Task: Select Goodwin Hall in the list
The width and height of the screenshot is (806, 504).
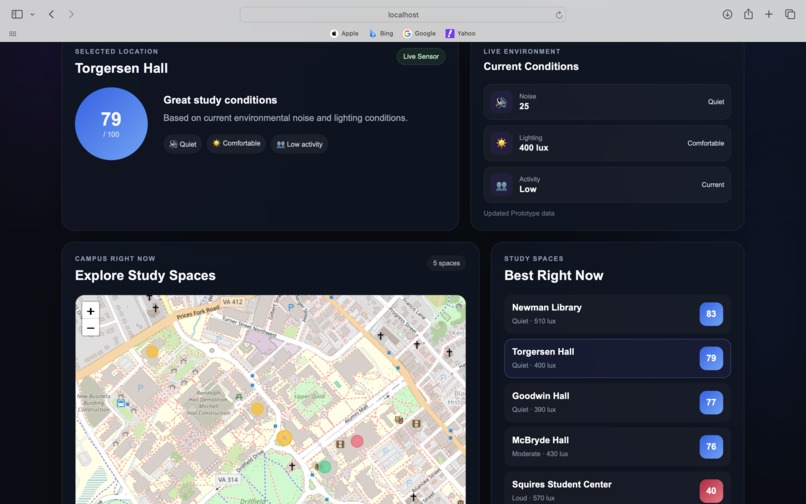Action: pyautogui.click(x=617, y=402)
